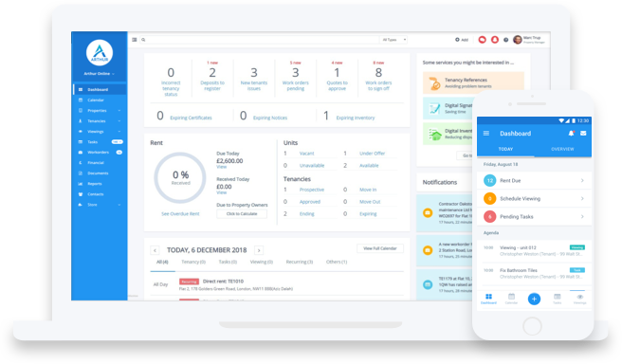
Task: Switch to the OVERVIEW tab on phone
Action: 562,149
